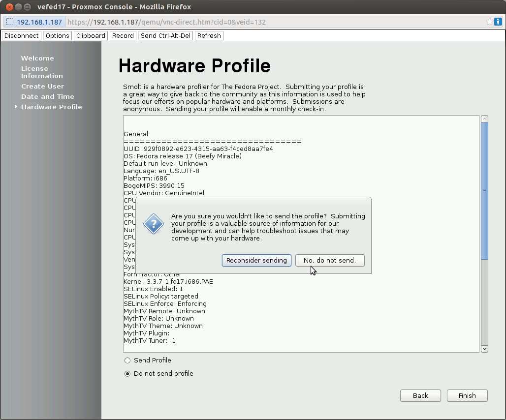Viewport: 506px width, 420px height.
Task: Select the Do not send profile option
Action: pyautogui.click(x=127, y=373)
